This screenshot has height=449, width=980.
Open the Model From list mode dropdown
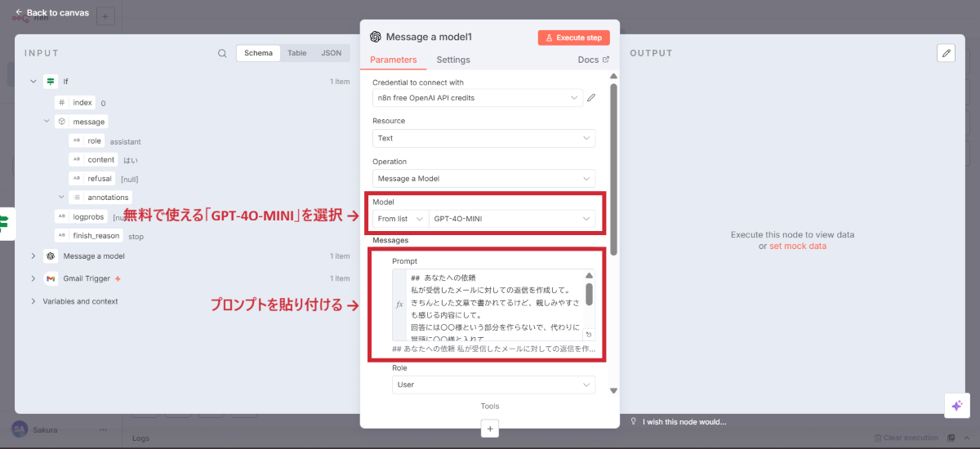[x=400, y=219]
